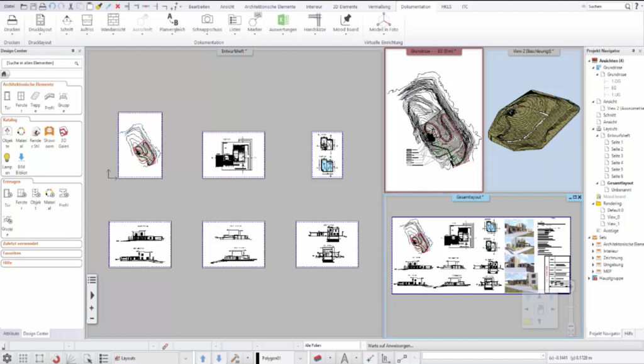Open the Polygon01 dropdown

click(300, 359)
